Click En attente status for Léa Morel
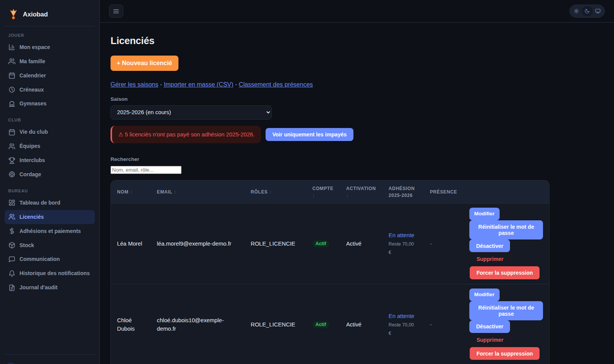 pos(401,235)
